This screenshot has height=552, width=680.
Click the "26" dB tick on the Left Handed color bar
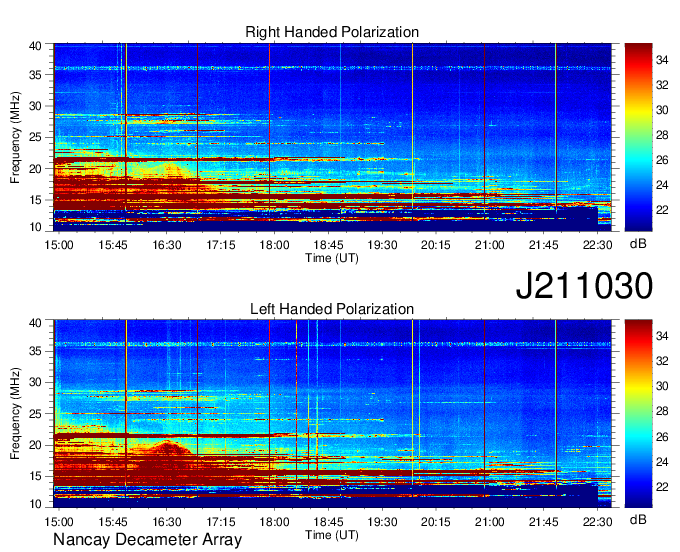point(662,437)
